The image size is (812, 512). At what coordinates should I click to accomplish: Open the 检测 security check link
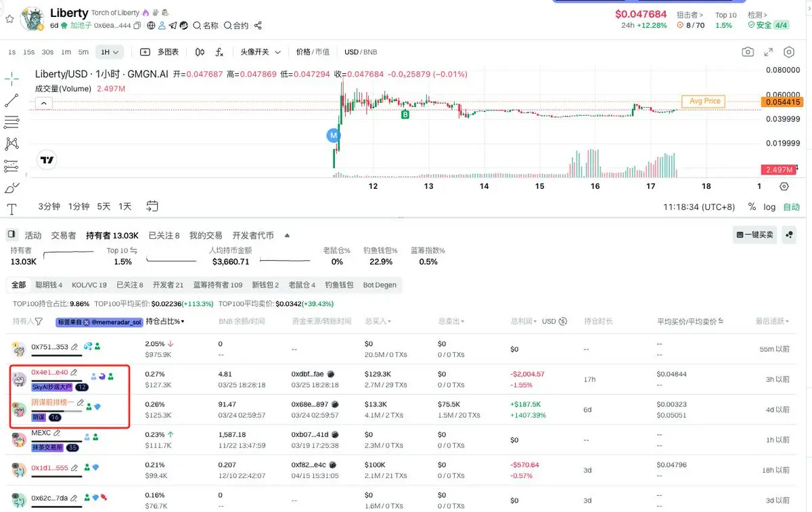(757, 15)
